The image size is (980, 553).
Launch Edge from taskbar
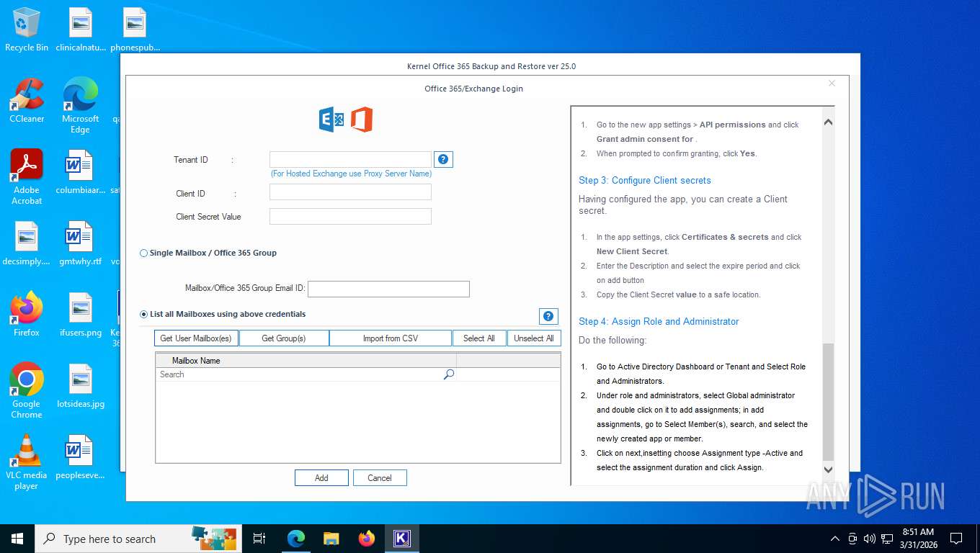coord(296,539)
